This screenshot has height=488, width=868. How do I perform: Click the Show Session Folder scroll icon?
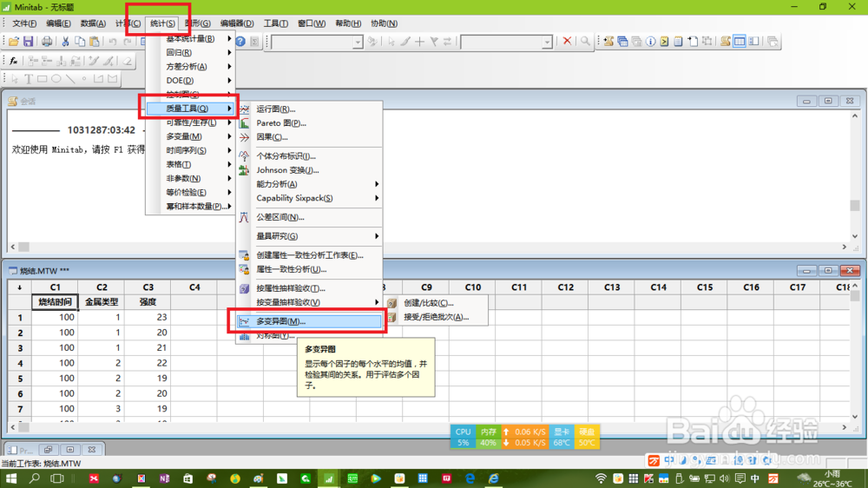click(608, 42)
